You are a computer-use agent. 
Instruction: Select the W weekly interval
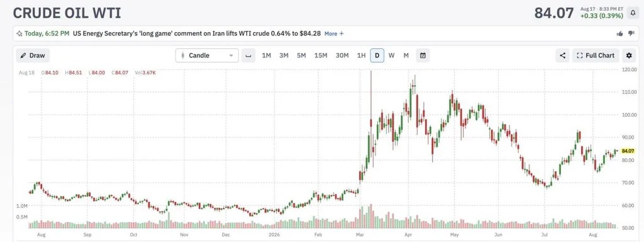point(391,55)
